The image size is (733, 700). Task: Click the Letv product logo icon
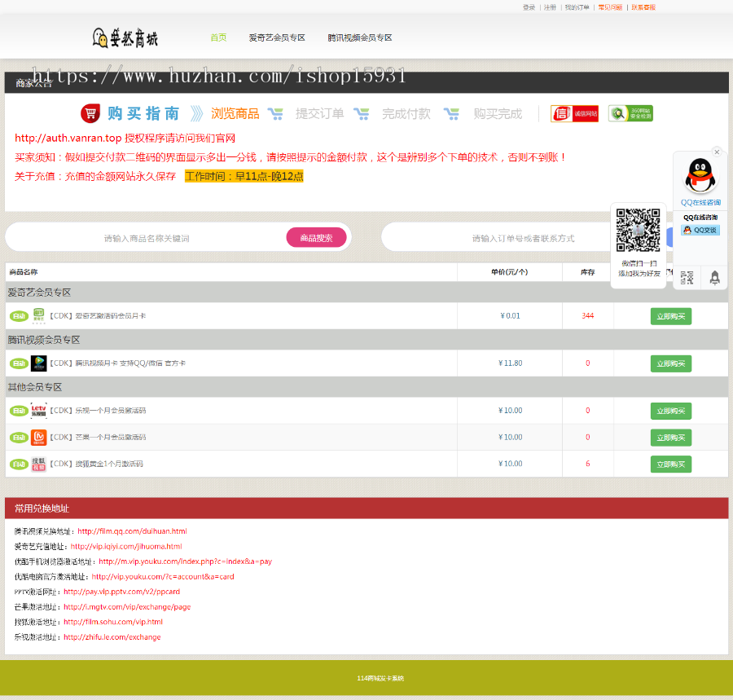tap(39, 411)
